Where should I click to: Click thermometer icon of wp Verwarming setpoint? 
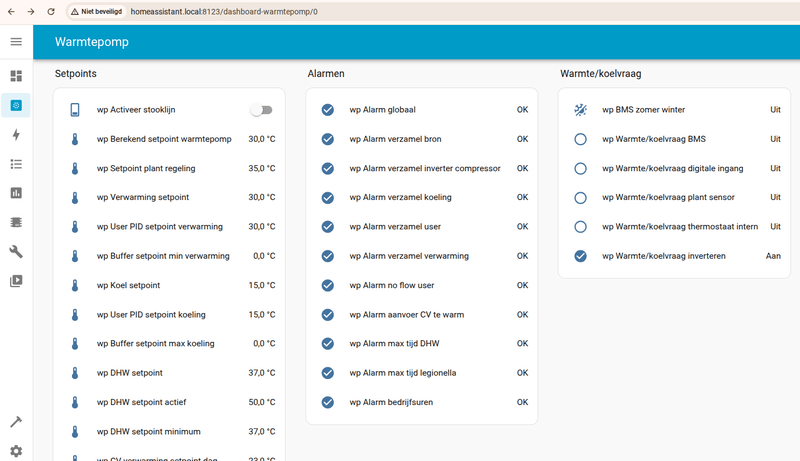pyautogui.click(x=75, y=197)
